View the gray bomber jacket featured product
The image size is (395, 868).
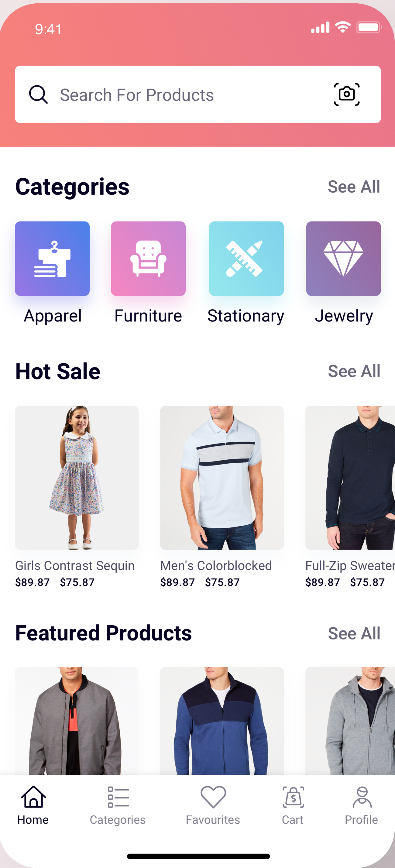coord(77,720)
